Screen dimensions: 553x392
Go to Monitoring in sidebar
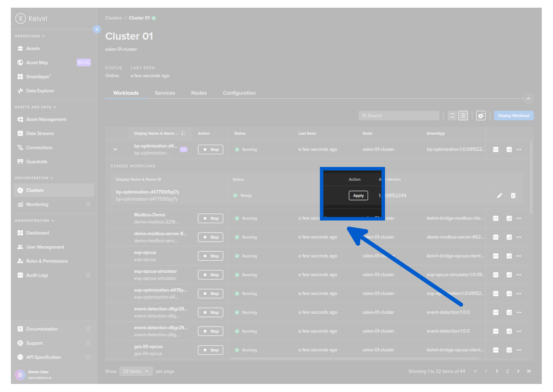37,204
